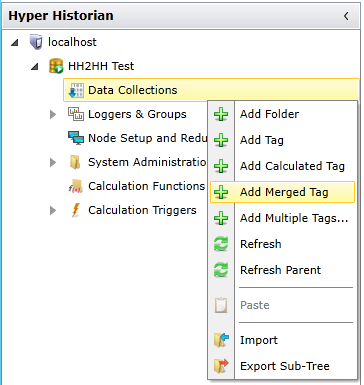The image size is (364, 385).
Task: Click the HH2HH Test database icon
Action: coord(56,66)
